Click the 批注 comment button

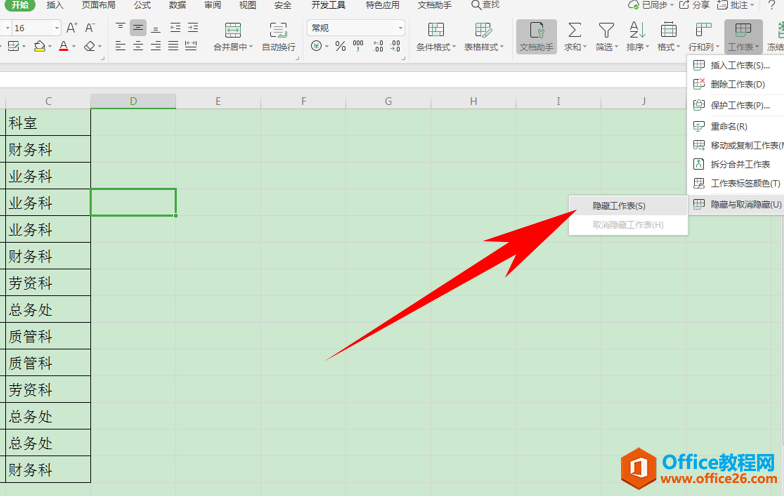[x=735, y=5]
